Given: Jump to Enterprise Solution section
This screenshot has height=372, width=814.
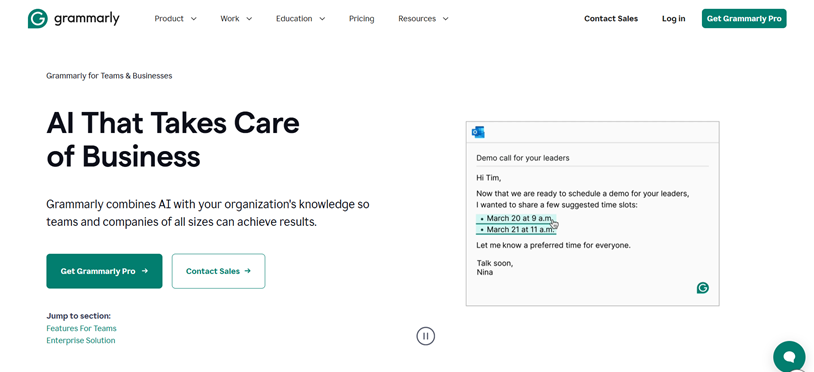Looking at the screenshot, I should (x=81, y=341).
